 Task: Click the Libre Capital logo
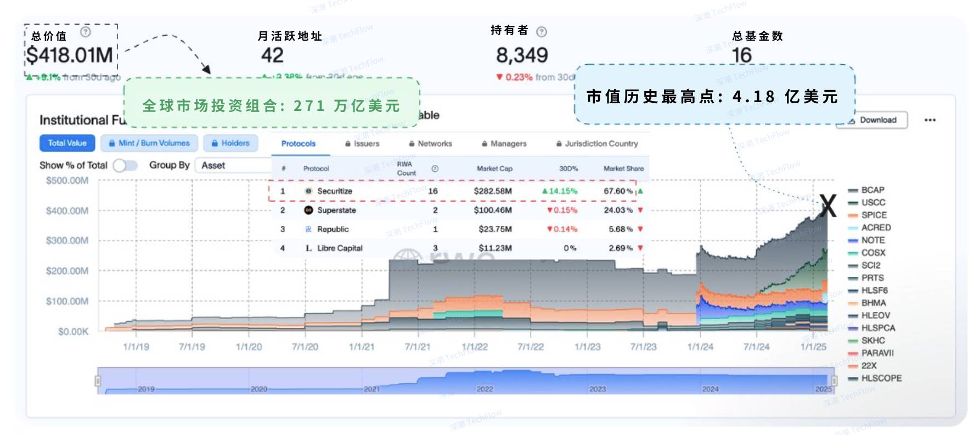coord(308,248)
